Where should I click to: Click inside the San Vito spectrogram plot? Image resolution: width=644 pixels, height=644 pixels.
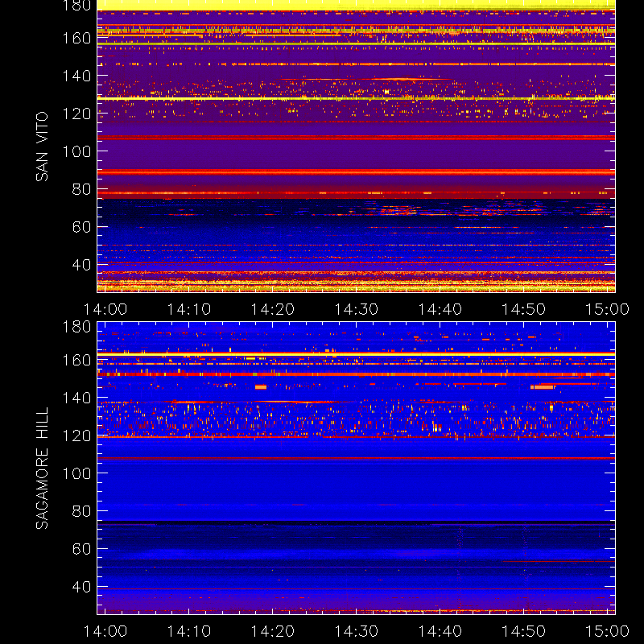pos(356,147)
